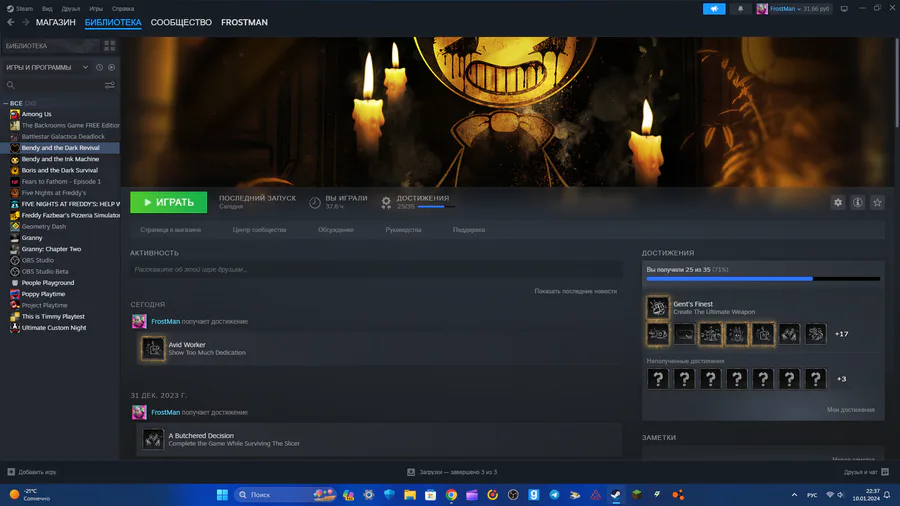Select Among Us in library

point(36,114)
